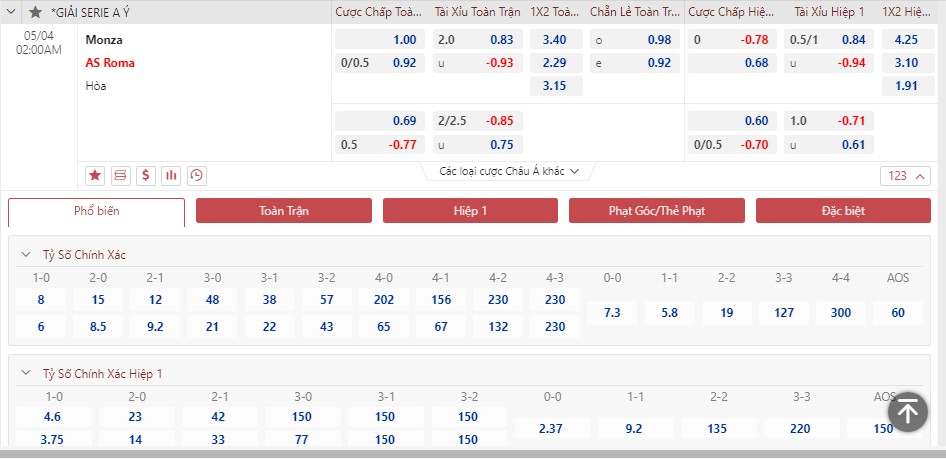This screenshot has width=946, height=459.
Task: Collapse the 123 markets counter
Action: click(x=905, y=176)
